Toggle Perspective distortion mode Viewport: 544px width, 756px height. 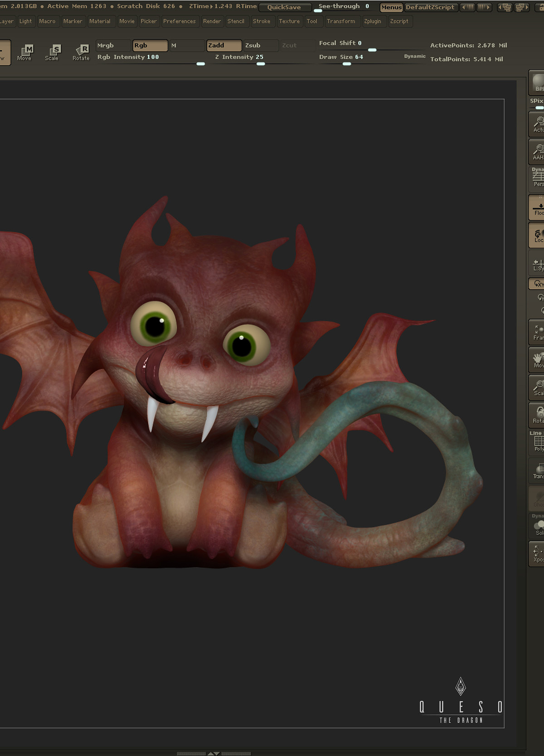click(x=537, y=179)
